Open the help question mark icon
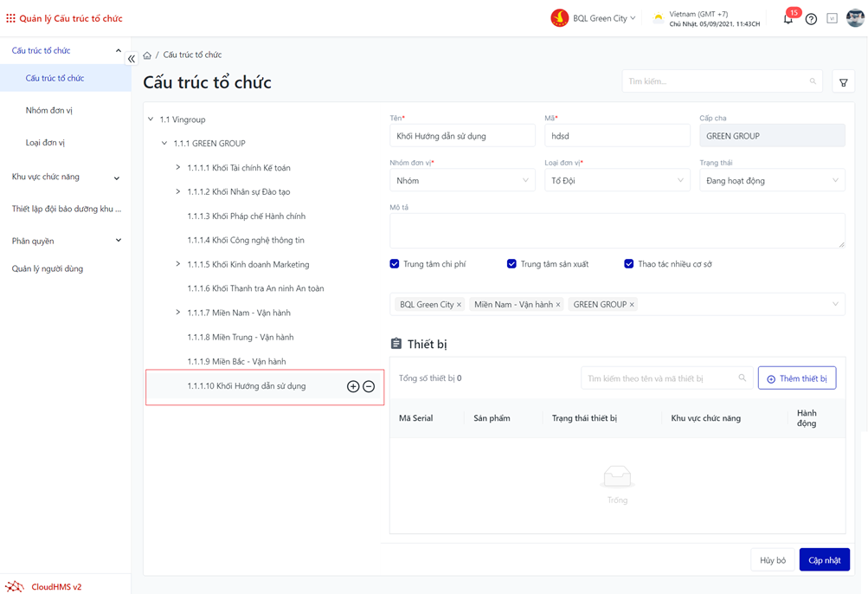868x594 pixels. [811, 19]
